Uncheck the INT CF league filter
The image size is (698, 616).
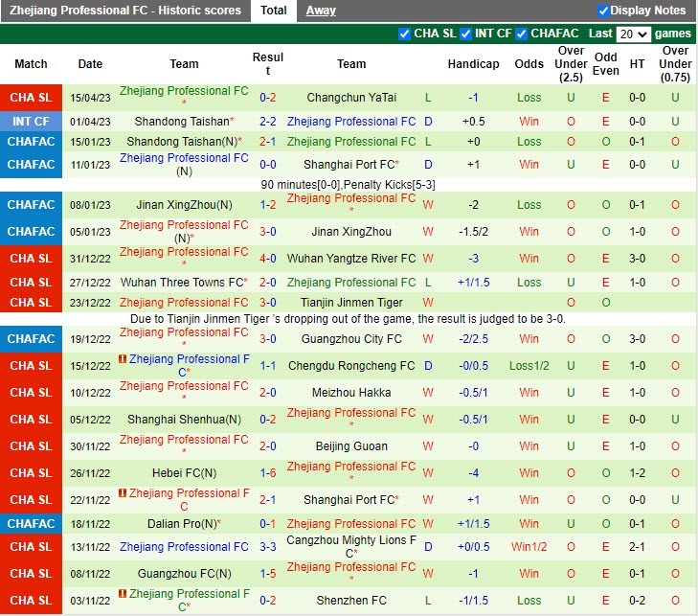[465, 34]
